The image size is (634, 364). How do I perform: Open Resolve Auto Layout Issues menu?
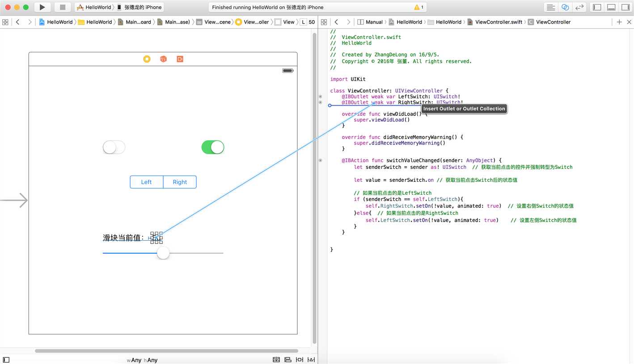311,360
